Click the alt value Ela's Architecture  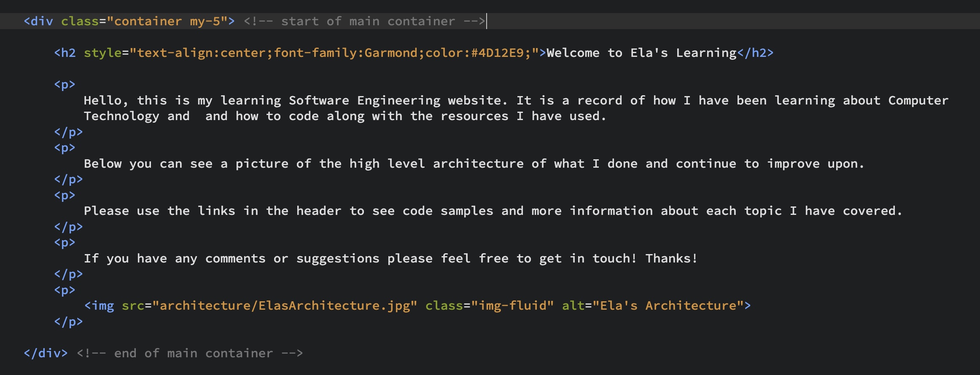click(x=668, y=305)
